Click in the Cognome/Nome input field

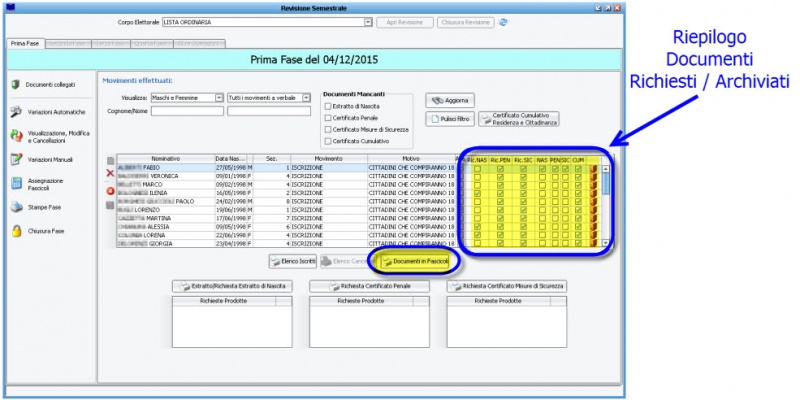point(187,111)
